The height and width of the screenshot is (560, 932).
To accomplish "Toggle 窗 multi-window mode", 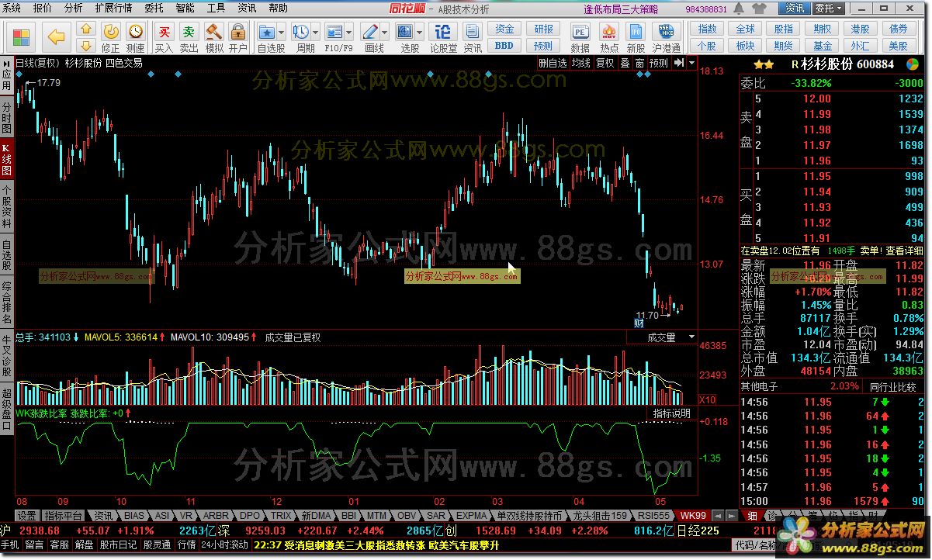I will [x=639, y=63].
